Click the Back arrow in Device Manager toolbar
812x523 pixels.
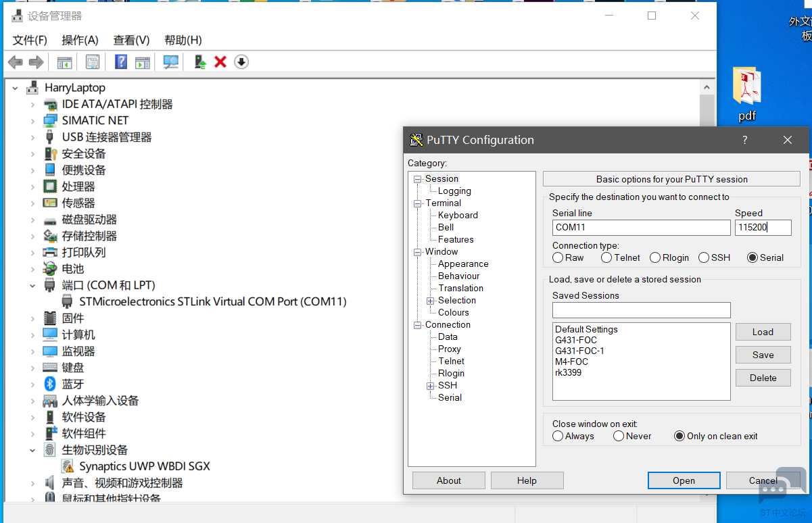click(x=15, y=62)
